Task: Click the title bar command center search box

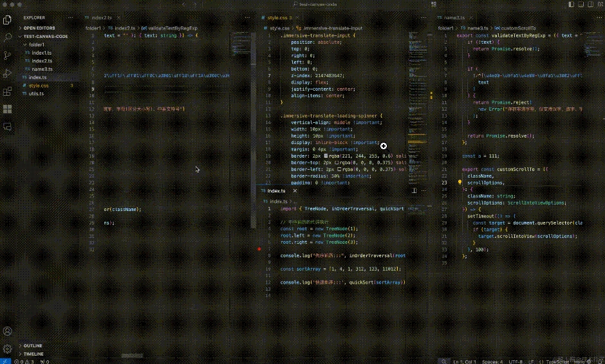Action: pos(315,5)
